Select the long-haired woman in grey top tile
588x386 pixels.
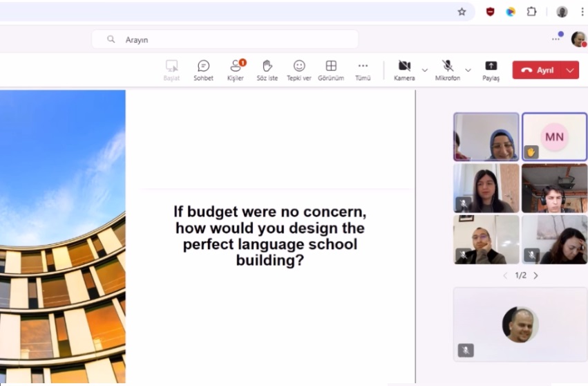coord(486,188)
